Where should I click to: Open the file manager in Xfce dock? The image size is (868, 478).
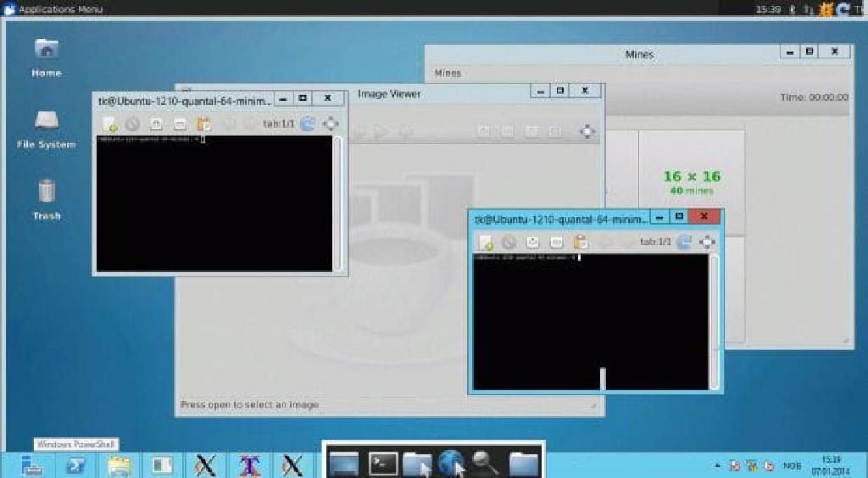click(417, 463)
